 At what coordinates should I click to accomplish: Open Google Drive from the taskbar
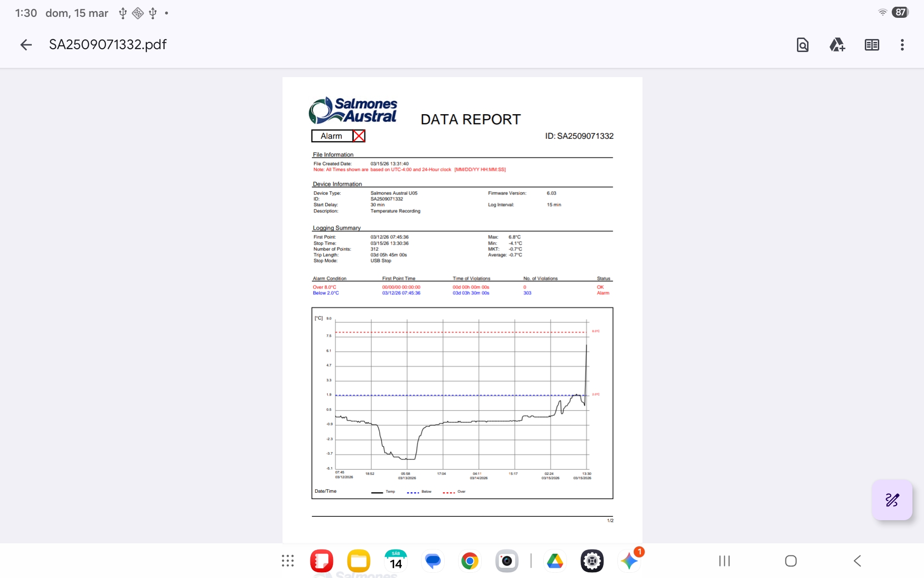[x=555, y=561]
